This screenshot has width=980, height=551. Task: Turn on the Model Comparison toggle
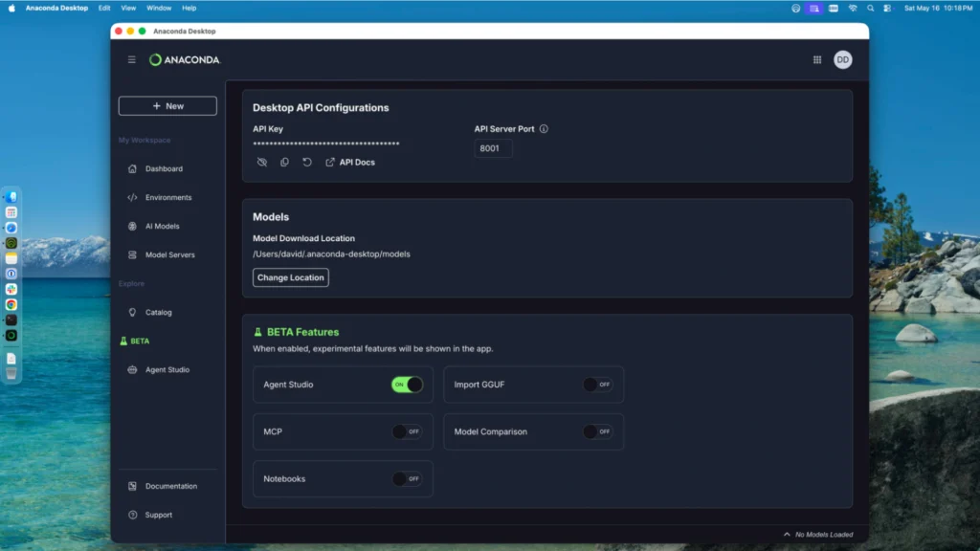pyautogui.click(x=597, y=431)
